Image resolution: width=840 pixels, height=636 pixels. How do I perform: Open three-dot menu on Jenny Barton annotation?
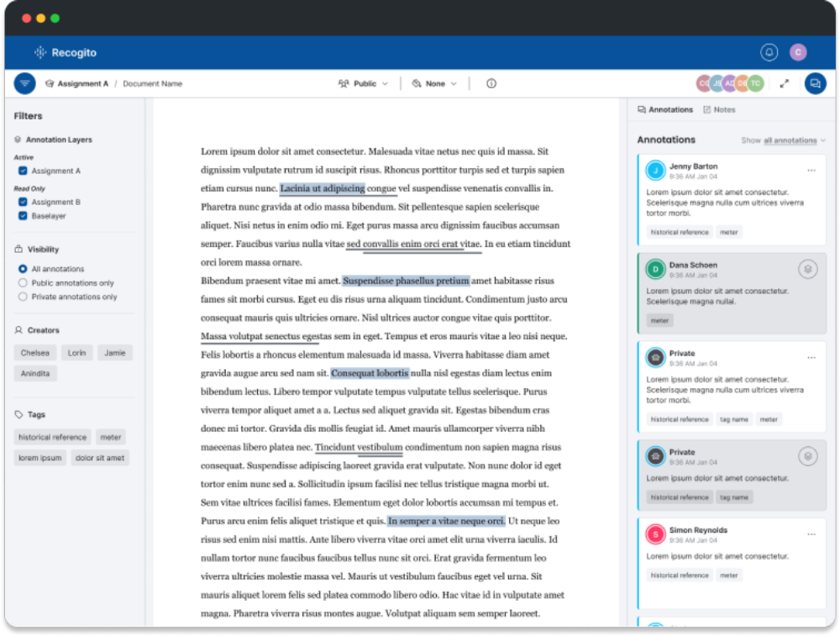pyautogui.click(x=811, y=171)
